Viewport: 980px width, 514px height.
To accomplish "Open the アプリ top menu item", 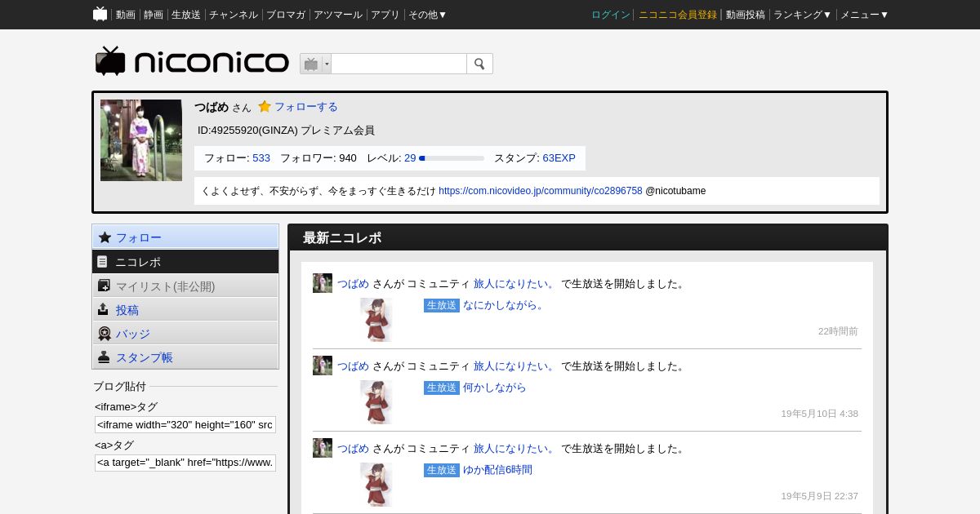I will [385, 15].
